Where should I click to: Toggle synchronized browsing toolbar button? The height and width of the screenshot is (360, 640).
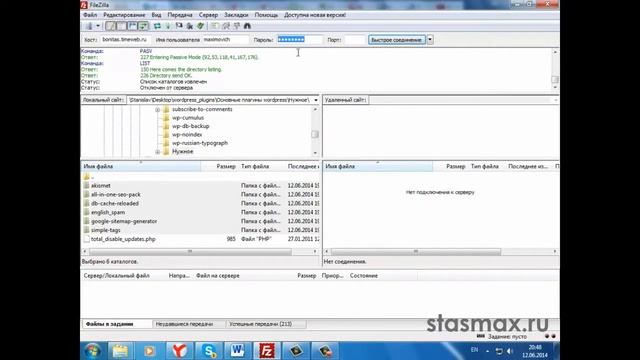[236, 26]
